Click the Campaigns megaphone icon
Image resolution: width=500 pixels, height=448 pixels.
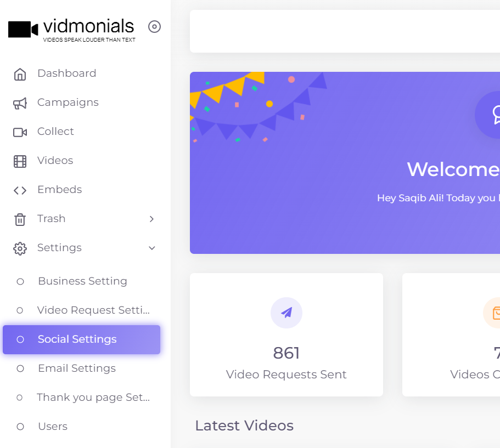[20, 103]
